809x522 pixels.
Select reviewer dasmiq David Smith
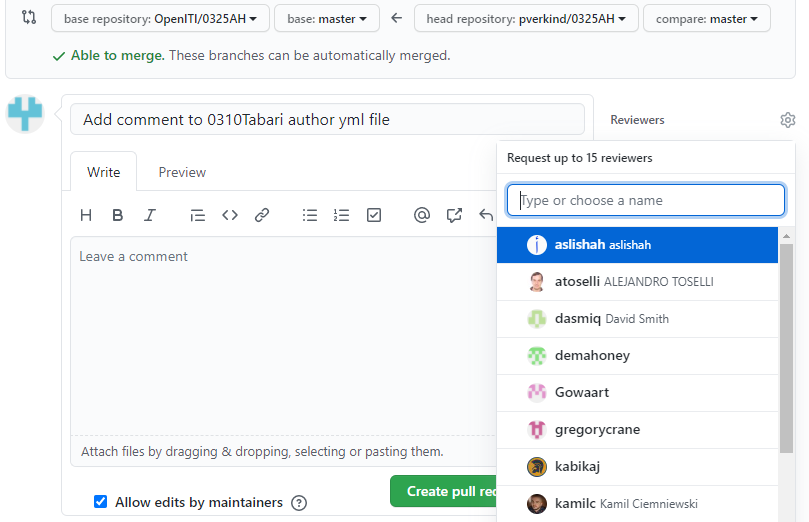(x=637, y=319)
